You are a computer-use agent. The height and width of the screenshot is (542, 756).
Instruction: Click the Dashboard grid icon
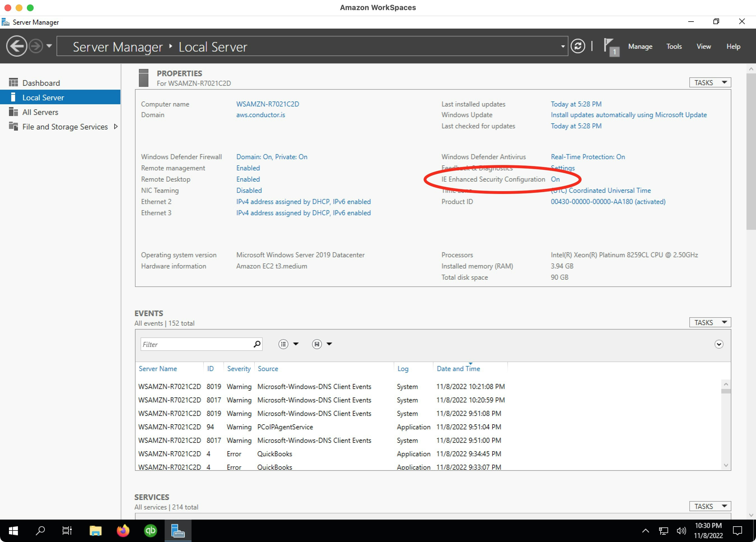(x=13, y=82)
